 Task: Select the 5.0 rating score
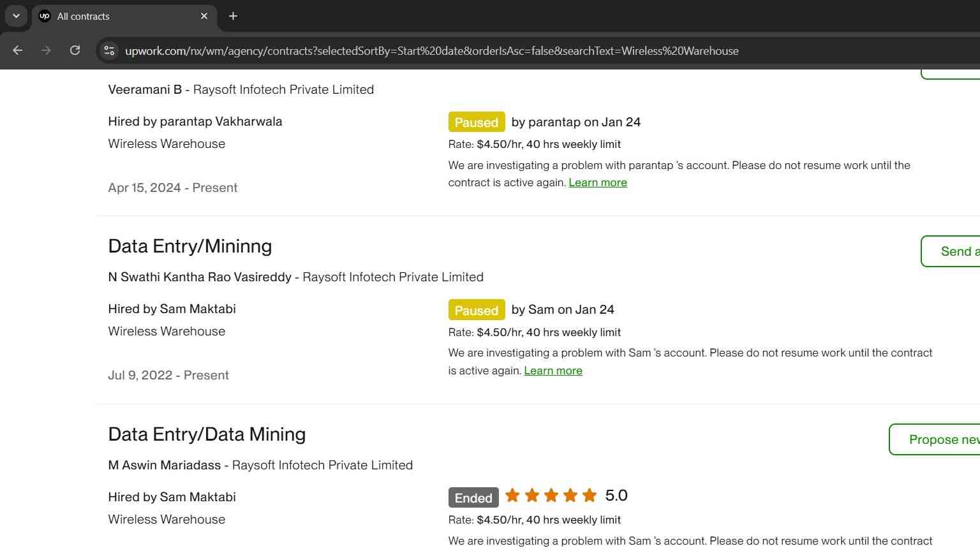616,496
